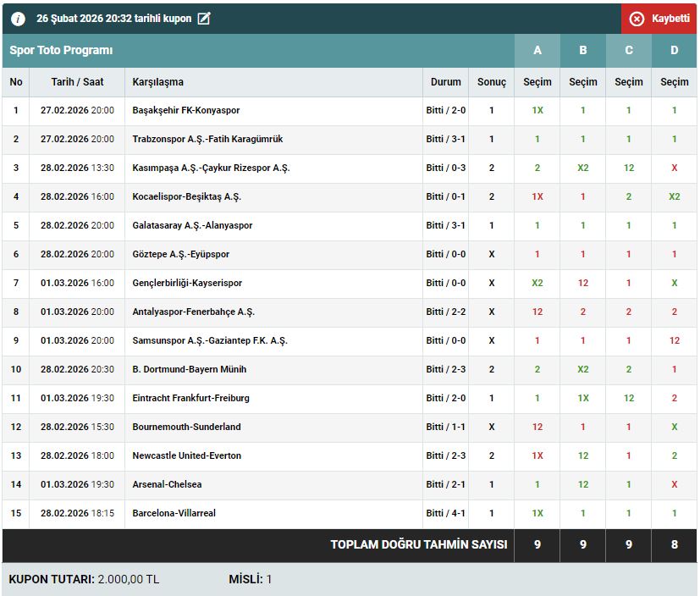The width and height of the screenshot is (700, 596).
Task: Click the Kupon Tutarı 2.000,00 TL amount
Action: pyautogui.click(x=129, y=580)
